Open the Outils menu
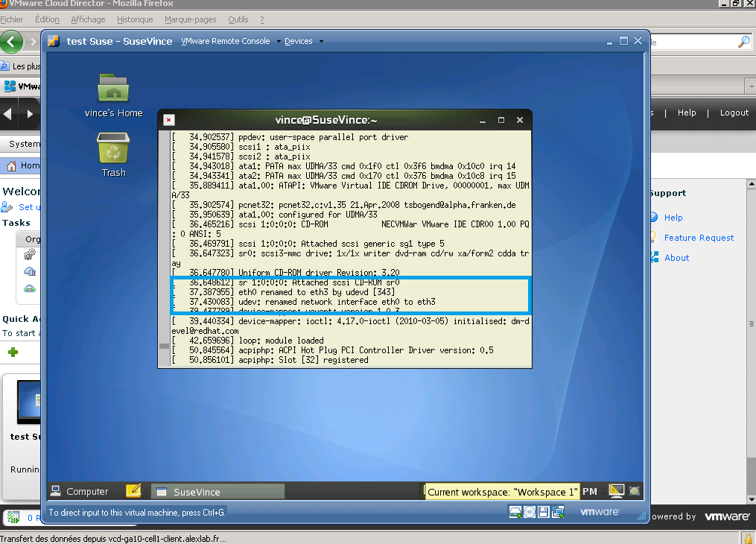The image size is (756, 544). (238, 19)
